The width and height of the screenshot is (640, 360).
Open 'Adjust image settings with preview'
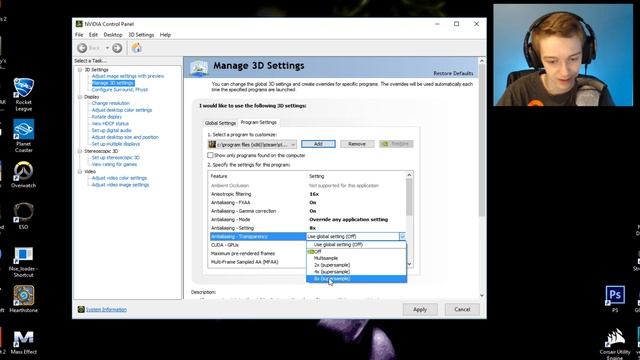(128, 76)
